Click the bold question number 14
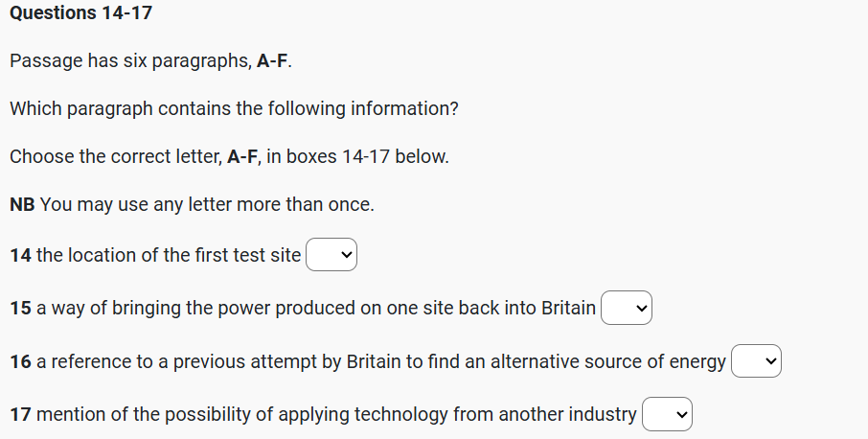 pos(20,256)
